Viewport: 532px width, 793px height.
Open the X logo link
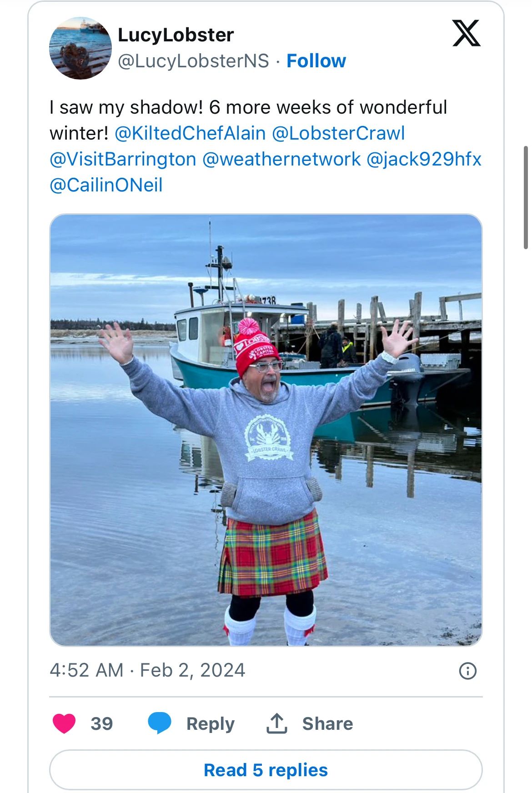(x=467, y=33)
